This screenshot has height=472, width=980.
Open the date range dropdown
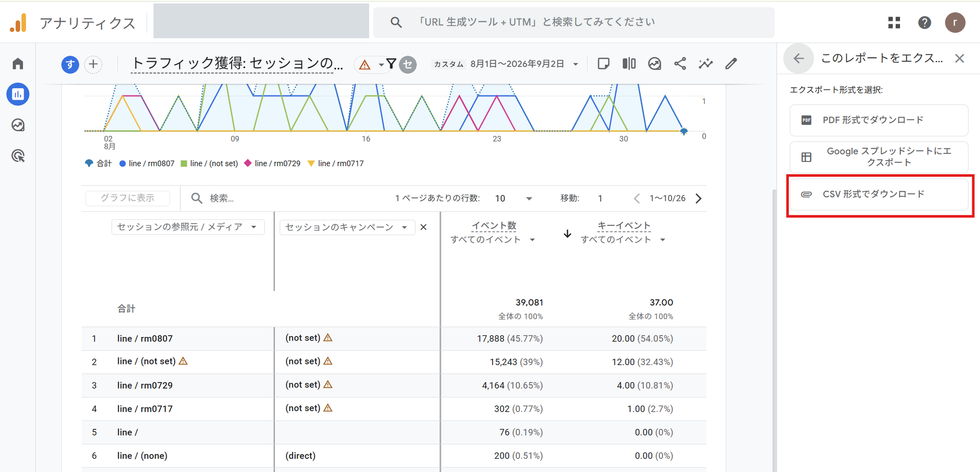pos(576,64)
